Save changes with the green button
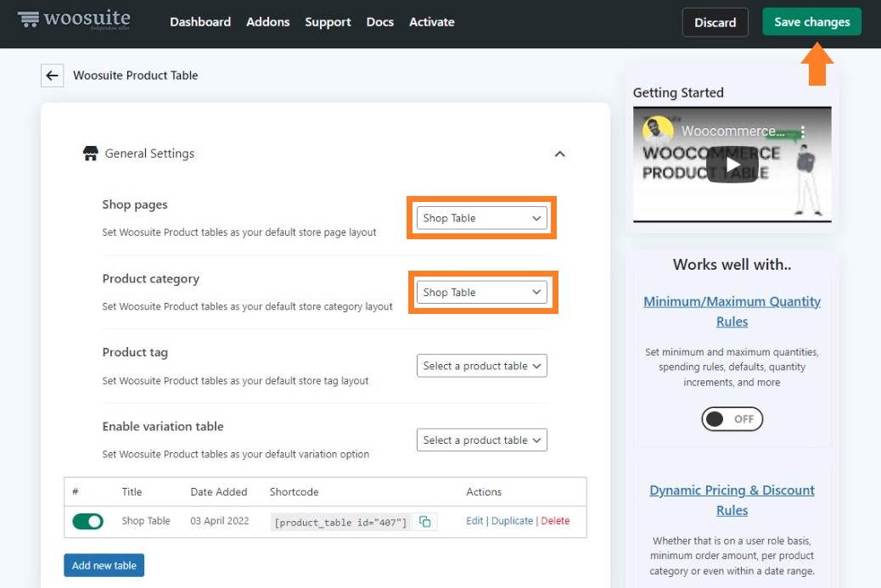Image resolution: width=881 pixels, height=588 pixels. [x=811, y=22]
